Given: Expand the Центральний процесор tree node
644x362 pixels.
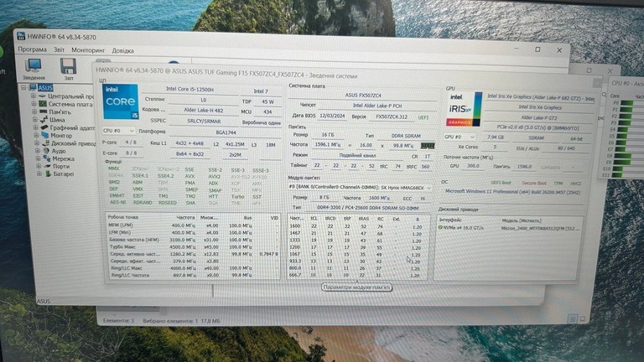Looking at the screenshot, I should point(34,96).
